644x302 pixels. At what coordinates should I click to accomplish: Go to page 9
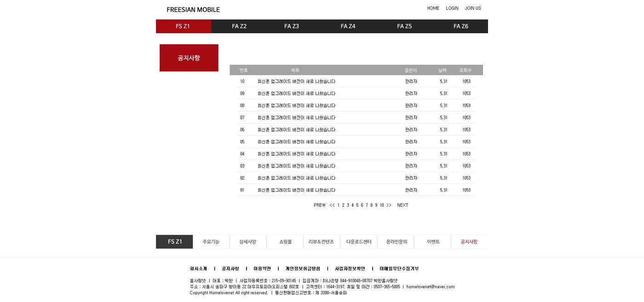point(376,205)
